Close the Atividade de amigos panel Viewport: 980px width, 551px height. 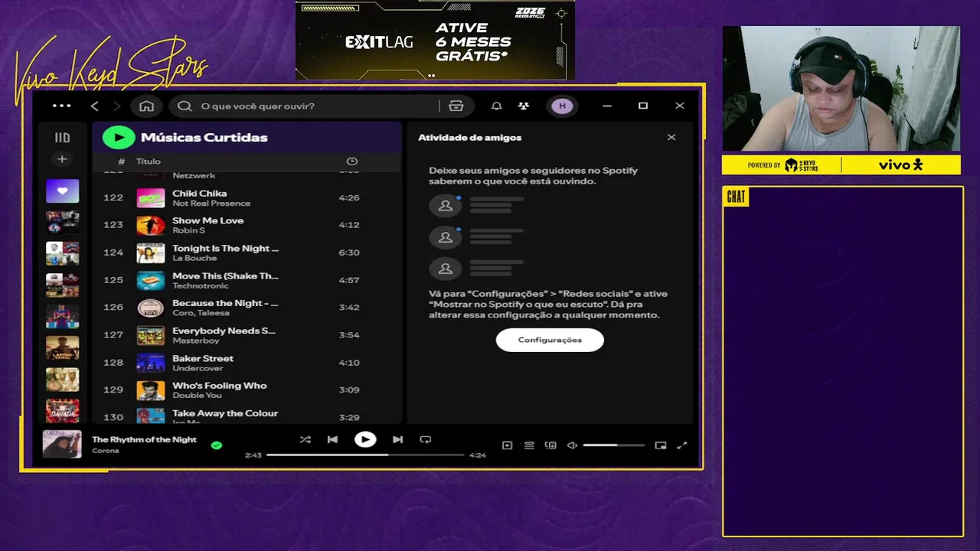click(671, 137)
